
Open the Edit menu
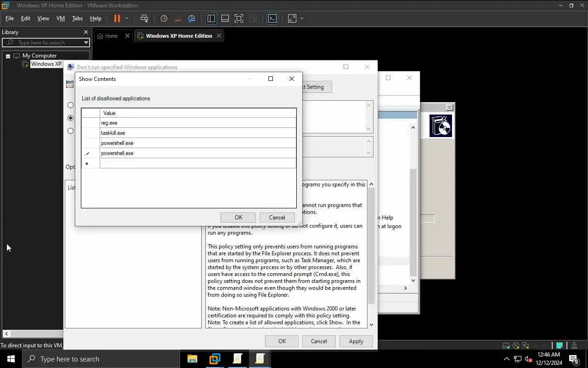click(26, 18)
